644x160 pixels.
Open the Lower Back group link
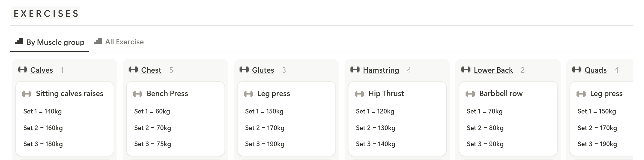[493, 70]
